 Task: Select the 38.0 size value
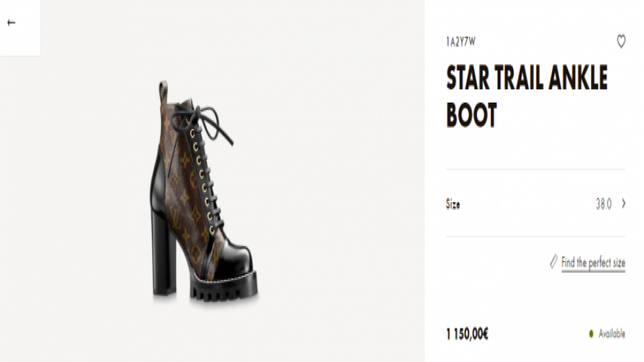click(603, 204)
